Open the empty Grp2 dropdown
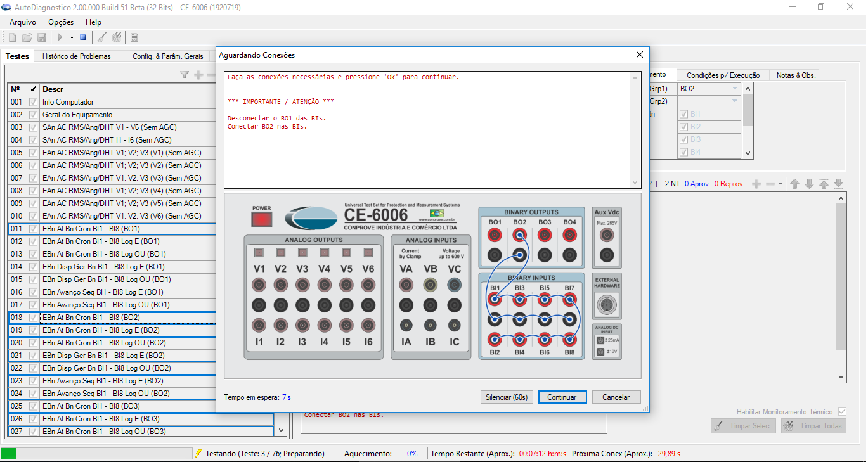This screenshot has width=868, height=462. (x=735, y=101)
